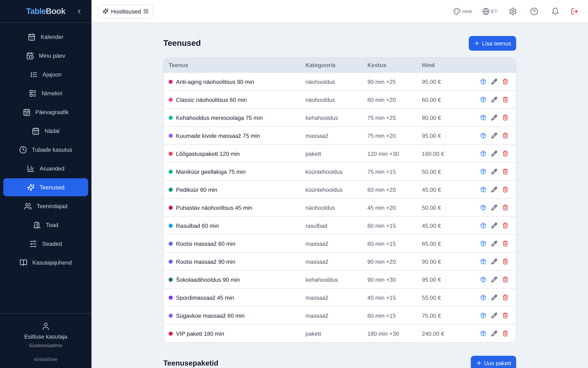The image size is (588, 368).
Task: Open the help question mark icon
Action: (x=534, y=11)
